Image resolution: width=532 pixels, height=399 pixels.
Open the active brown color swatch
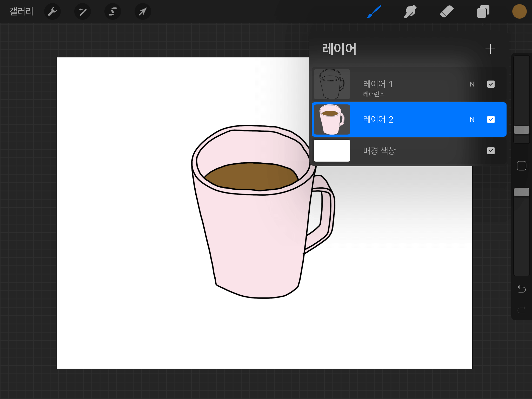coord(519,11)
